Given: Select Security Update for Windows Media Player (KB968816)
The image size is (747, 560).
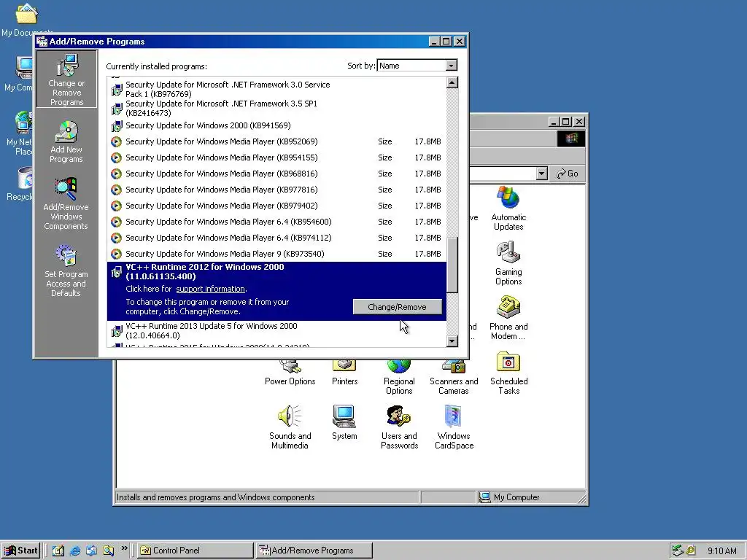Looking at the screenshot, I should coord(276,174).
